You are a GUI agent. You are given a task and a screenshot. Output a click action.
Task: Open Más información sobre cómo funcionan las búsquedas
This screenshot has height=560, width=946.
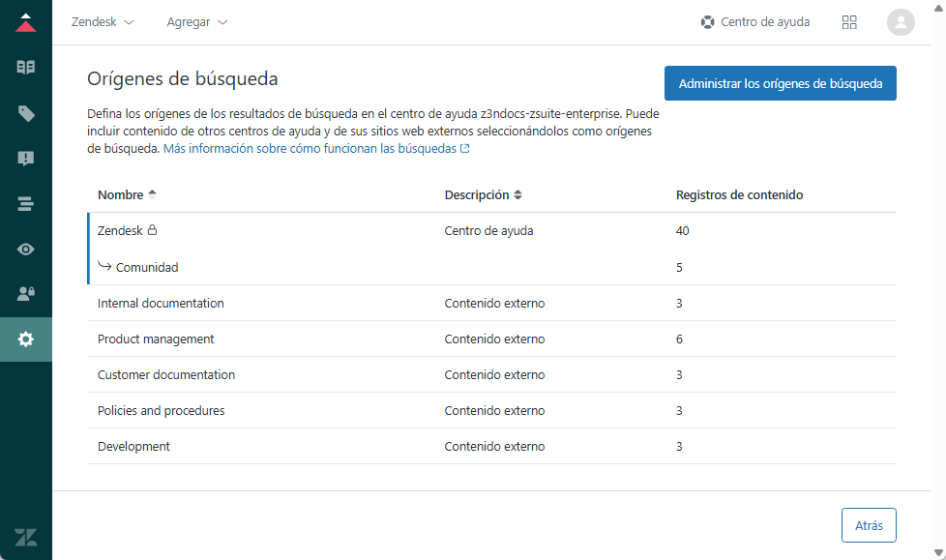[315, 149]
